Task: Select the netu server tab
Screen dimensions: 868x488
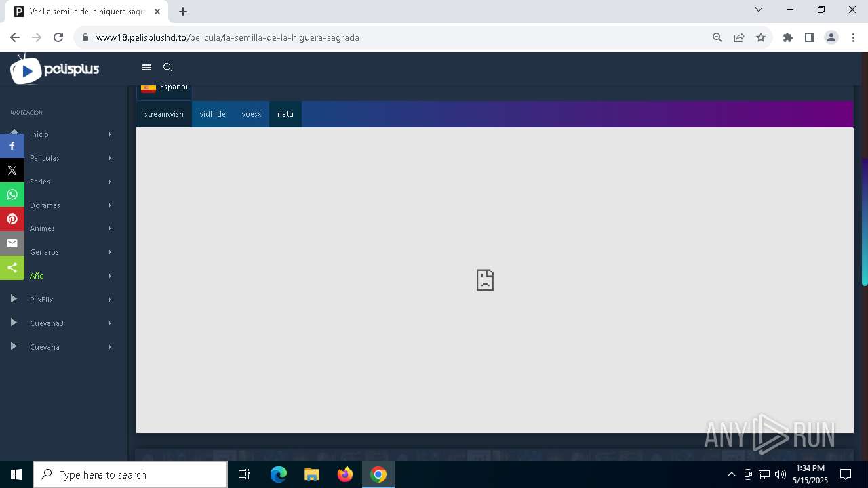Action: (x=285, y=114)
